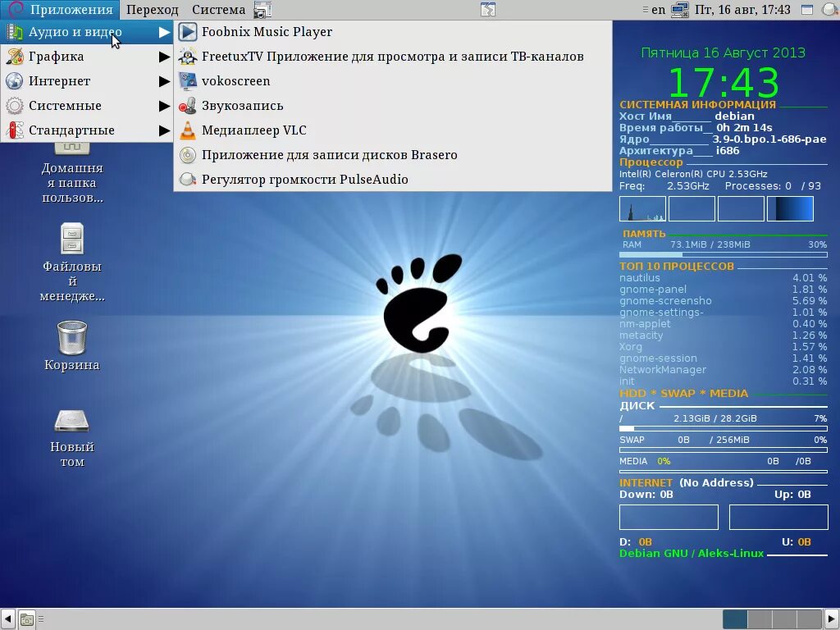This screenshot has width=840, height=630.
Task: Click the Brasero disc icon
Action: 188,155
